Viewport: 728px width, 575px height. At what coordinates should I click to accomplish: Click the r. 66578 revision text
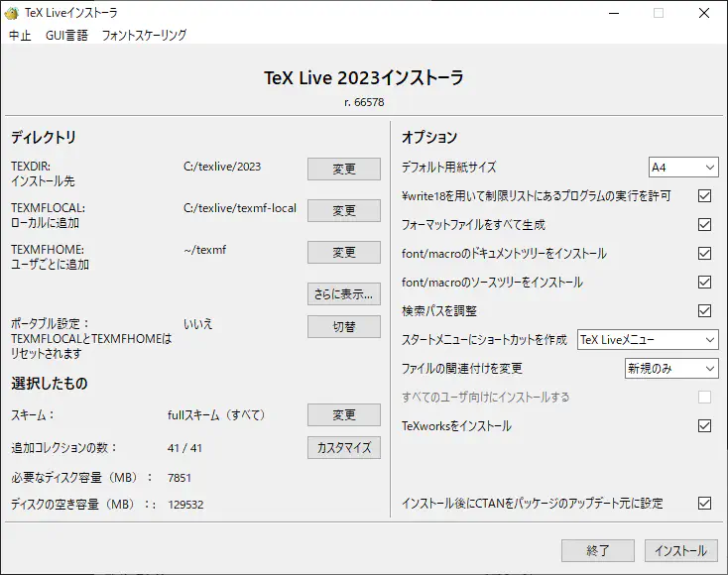coord(364,102)
